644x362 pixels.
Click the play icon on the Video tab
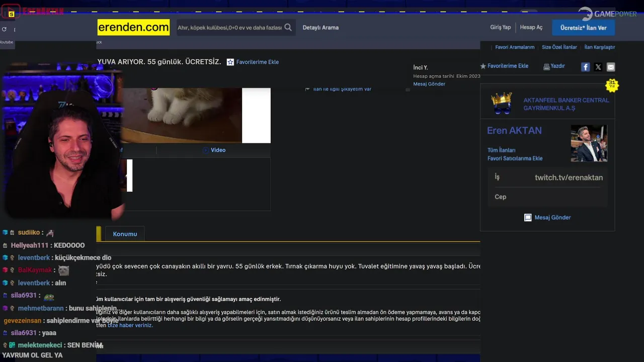(x=205, y=150)
